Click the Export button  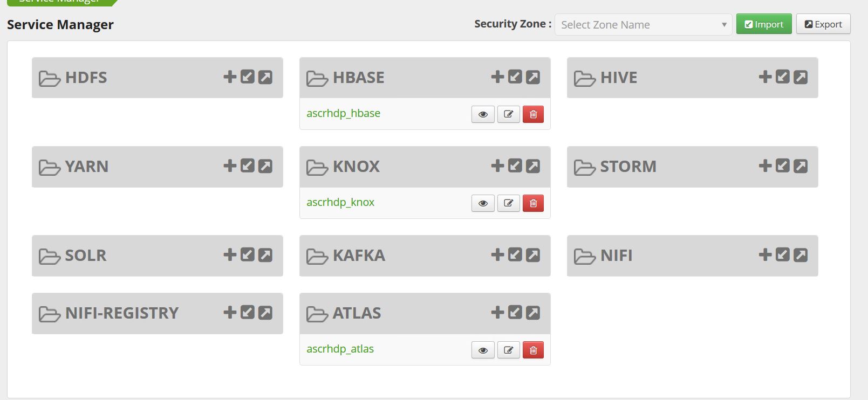(823, 24)
